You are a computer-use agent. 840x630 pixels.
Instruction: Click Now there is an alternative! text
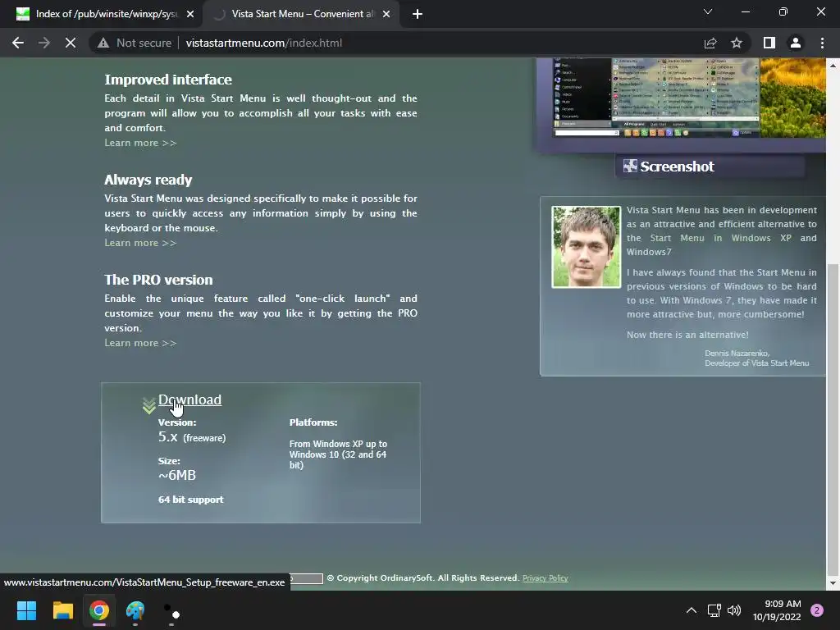pos(687,335)
